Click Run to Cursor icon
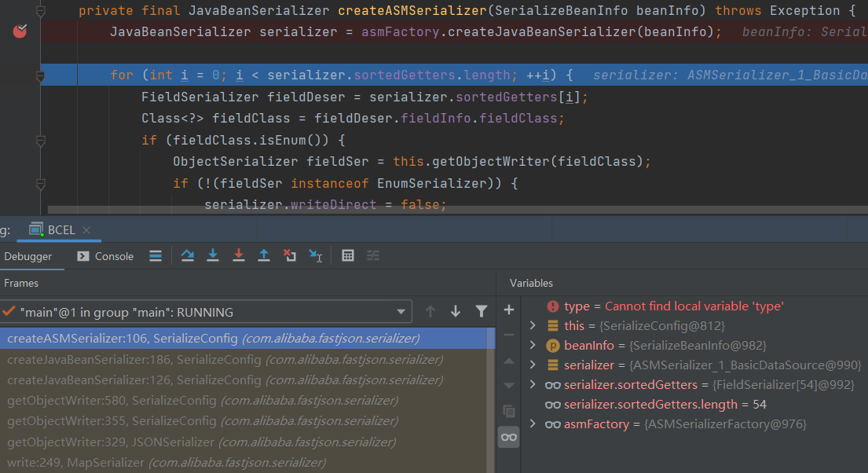 315,255
